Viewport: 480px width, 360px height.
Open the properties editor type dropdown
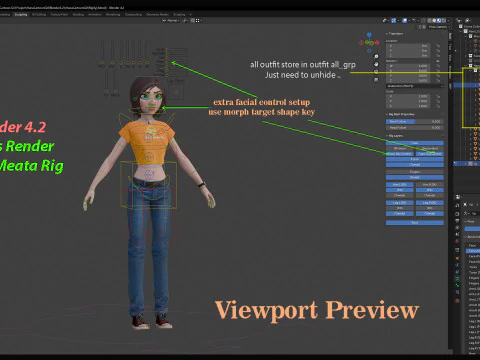(459, 197)
